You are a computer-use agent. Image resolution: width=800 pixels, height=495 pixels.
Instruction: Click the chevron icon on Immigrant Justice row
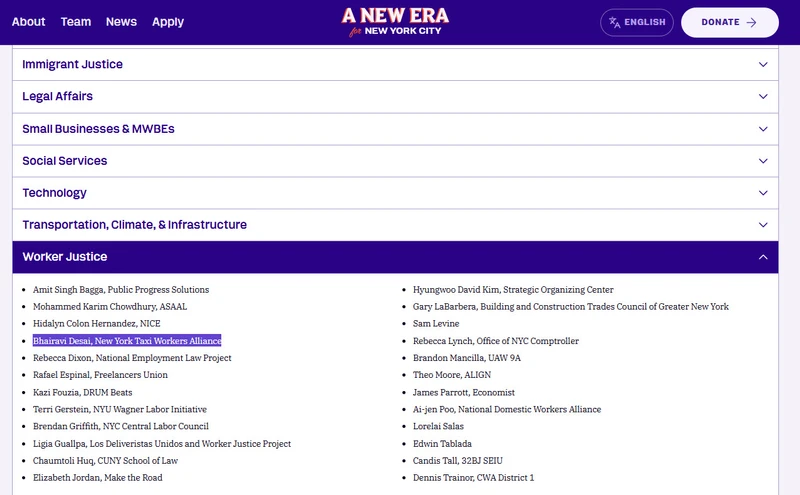coord(763,65)
